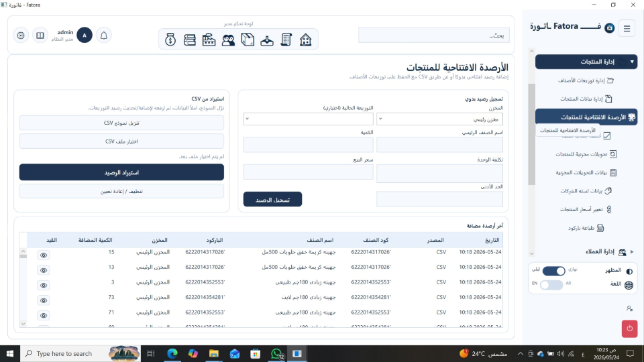Click the Windows Start button
644x362 pixels.
pos(10,353)
